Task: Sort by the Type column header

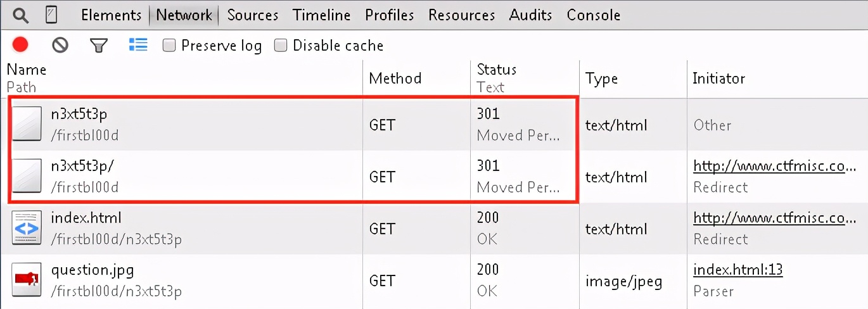Action: point(601,79)
